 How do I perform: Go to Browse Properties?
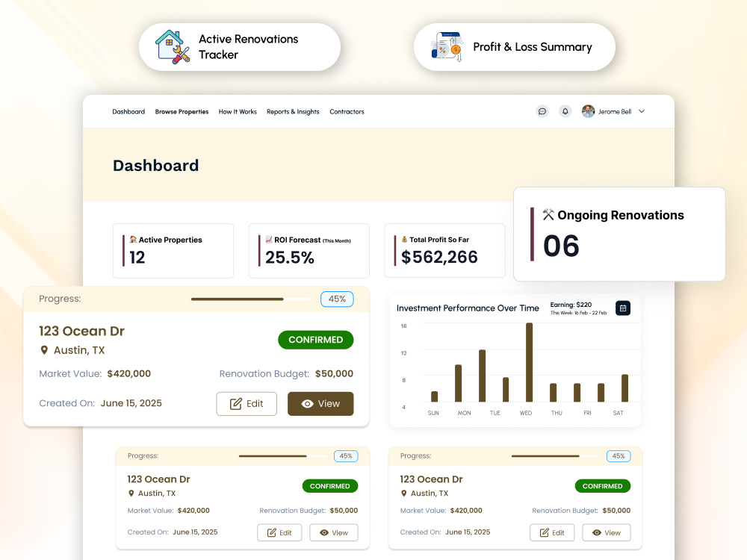182,112
